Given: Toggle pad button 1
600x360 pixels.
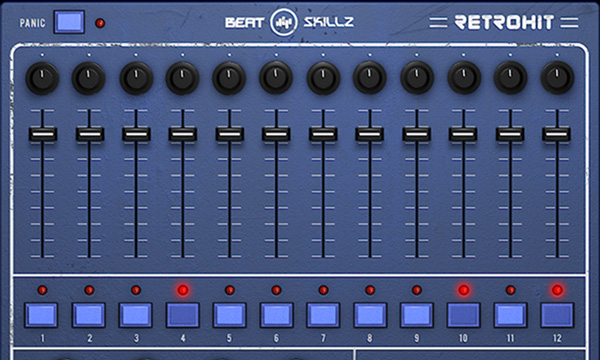Looking at the screenshot, I should [41, 315].
